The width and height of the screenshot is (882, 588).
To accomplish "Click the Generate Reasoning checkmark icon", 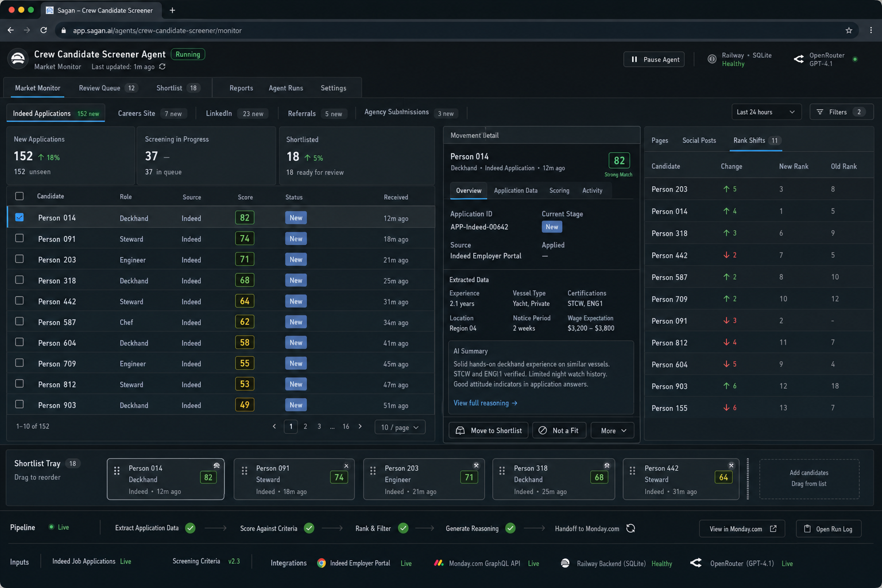I will click(510, 528).
